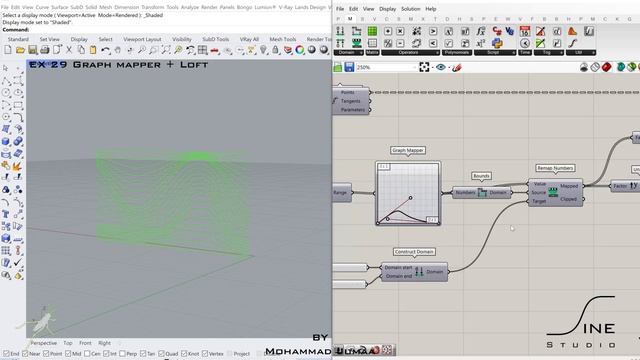Toggle the End osnap checkbox
This screenshot has width=640, height=360.
pos(6,353)
